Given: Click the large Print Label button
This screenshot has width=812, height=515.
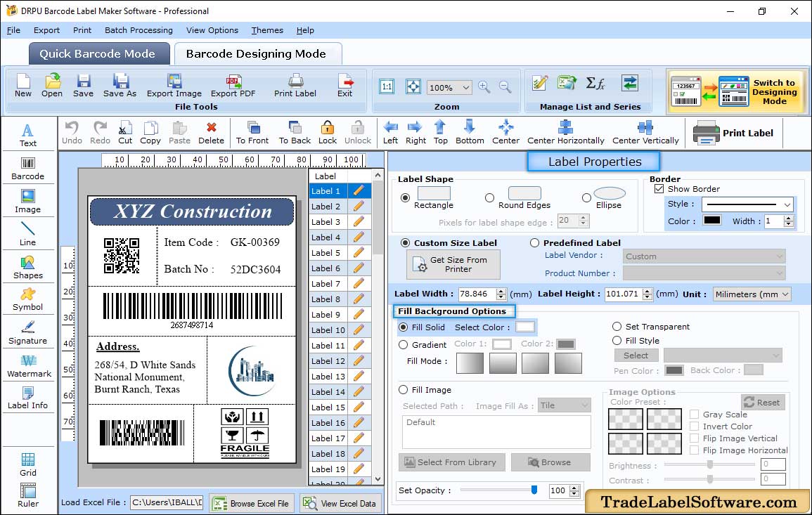Looking at the screenshot, I should tap(733, 133).
